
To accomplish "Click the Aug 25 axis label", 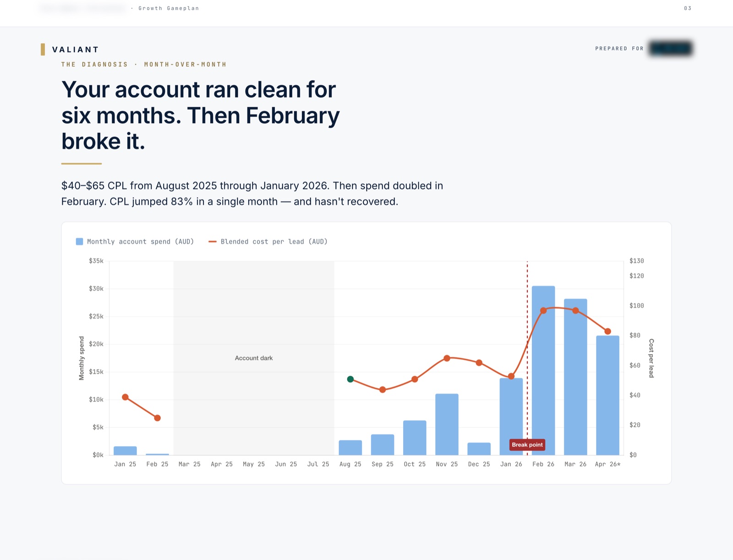I will (x=350, y=464).
